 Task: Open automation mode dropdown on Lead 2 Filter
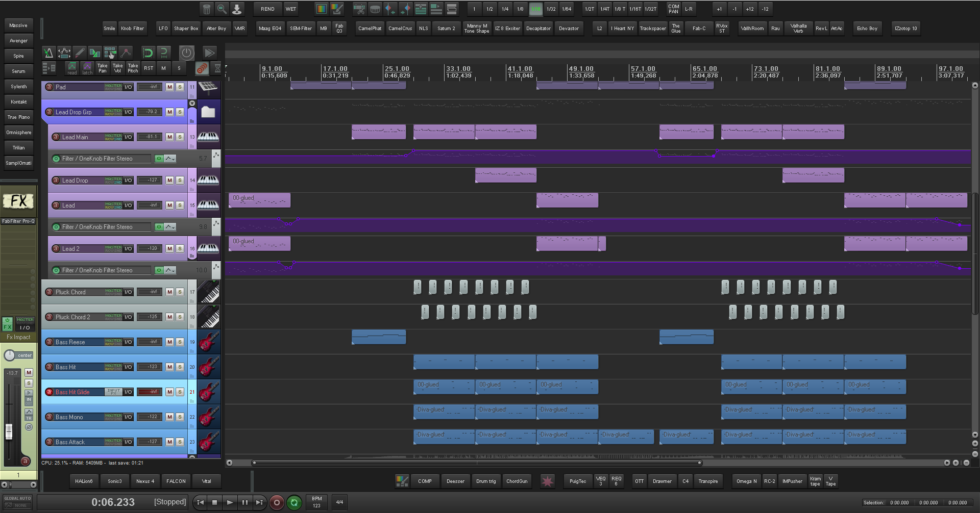tap(170, 270)
